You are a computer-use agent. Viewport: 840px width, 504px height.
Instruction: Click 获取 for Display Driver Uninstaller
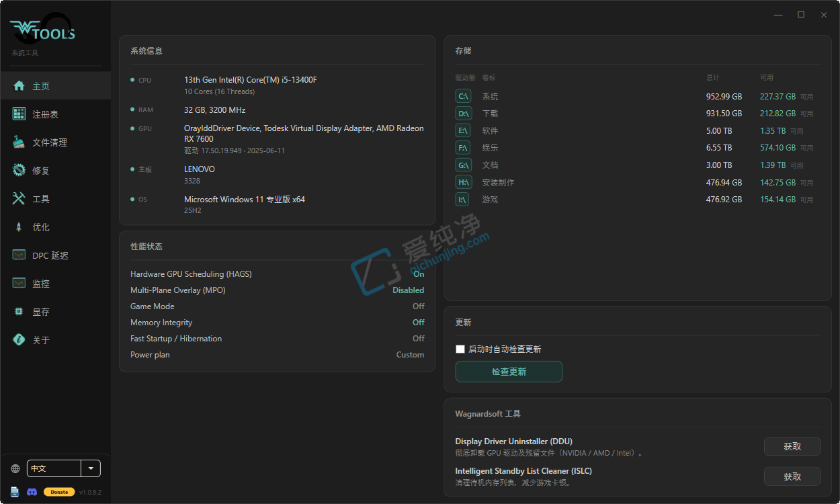[792, 446]
